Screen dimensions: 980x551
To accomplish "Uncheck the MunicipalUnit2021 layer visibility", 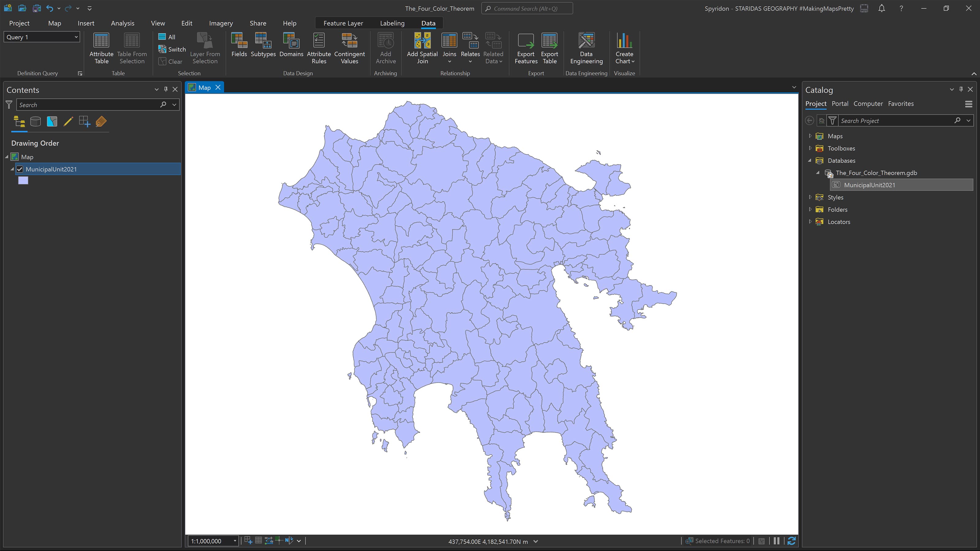I will pyautogui.click(x=20, y=169).
